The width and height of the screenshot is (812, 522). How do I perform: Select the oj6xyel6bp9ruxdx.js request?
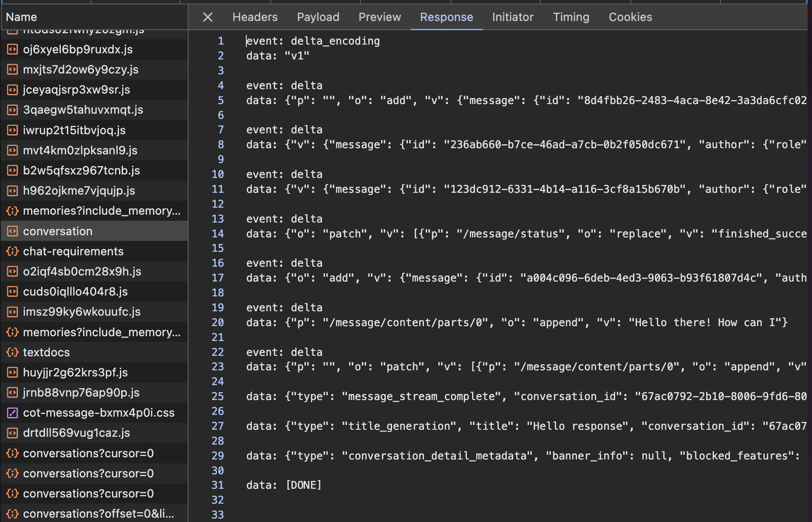point(94,49)
